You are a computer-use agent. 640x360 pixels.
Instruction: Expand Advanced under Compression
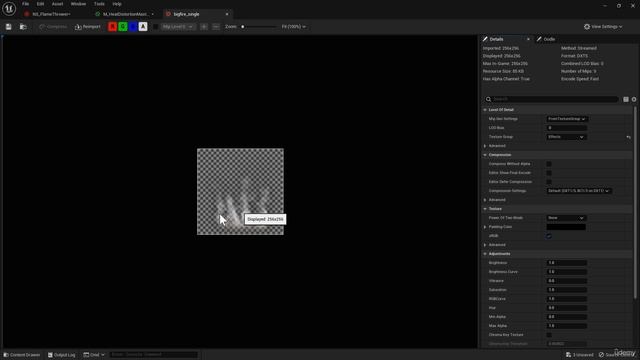point(485,200)
